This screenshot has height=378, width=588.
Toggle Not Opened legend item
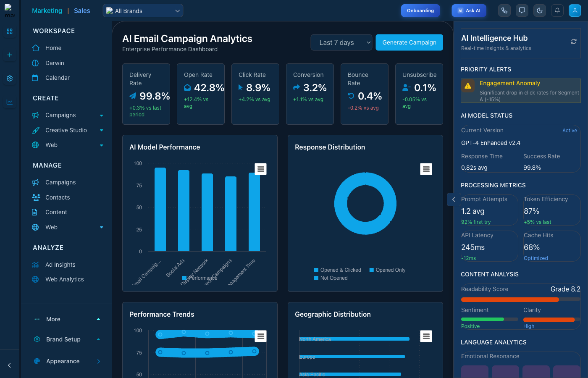tap(331, 278)
